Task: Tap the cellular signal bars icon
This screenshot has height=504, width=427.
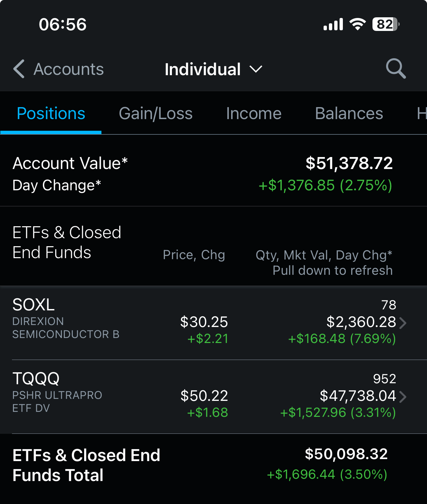Action: (333, 25)
